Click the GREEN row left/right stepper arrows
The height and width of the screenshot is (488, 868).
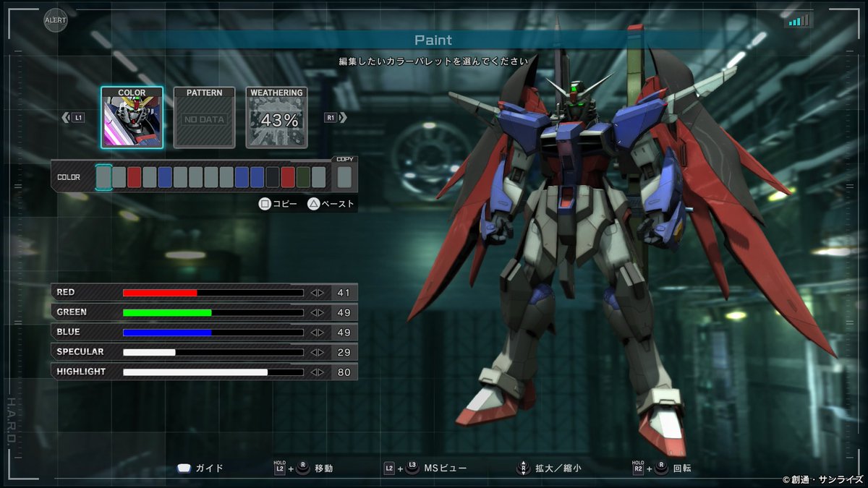(317, 312)
